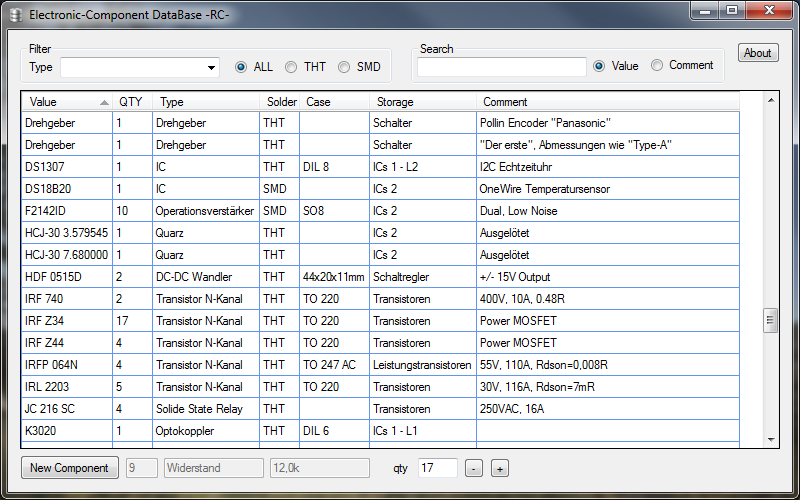Viewport: 800px width, 500px height.
Task: Choose the Comment search radio option
Action: [x=657, y=65]
